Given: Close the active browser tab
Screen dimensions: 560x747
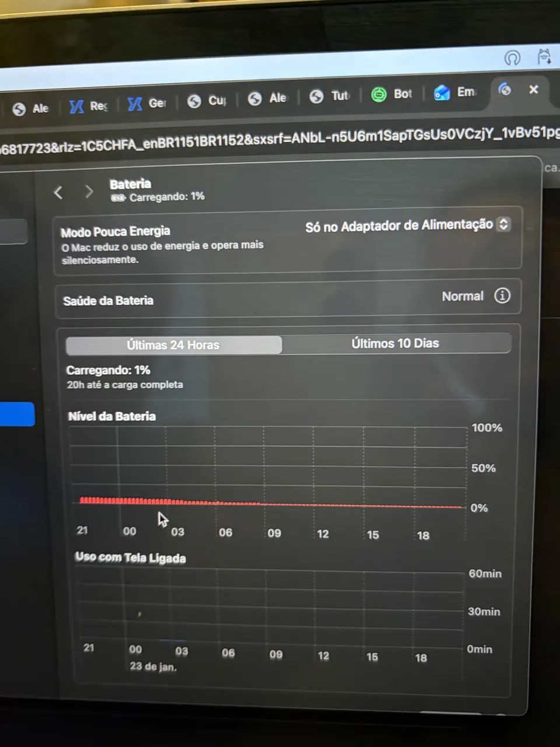Looking at the screenshot, I should point(533,89).
